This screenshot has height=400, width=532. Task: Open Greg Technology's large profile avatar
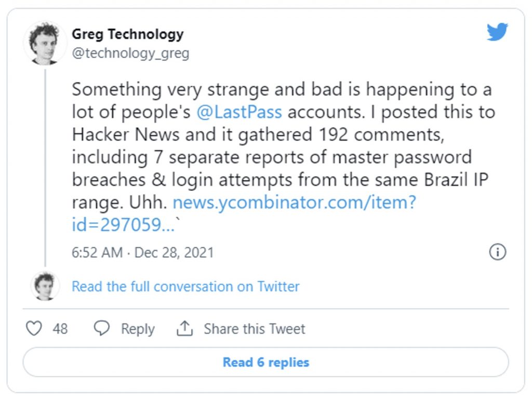click(x=45, y=43)
